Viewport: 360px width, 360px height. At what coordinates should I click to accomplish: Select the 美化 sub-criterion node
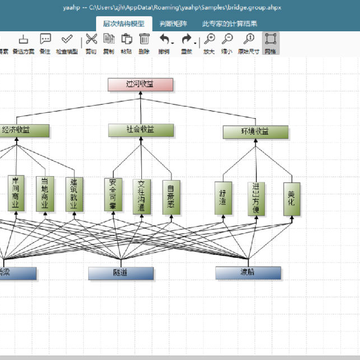pyautogui.click(x=292, y=199)
